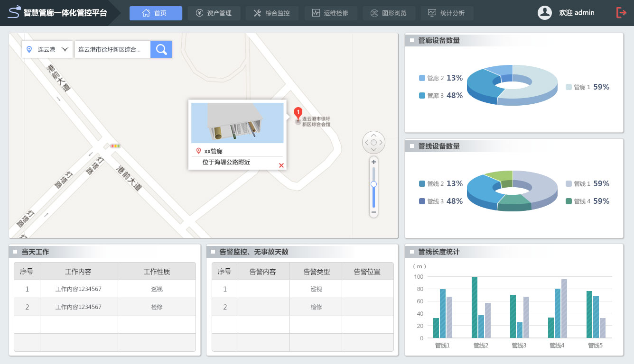This screenshot has height=364, width=634.
Task: Open the 连云港 city dropdown
Action: tap(47, 49)
